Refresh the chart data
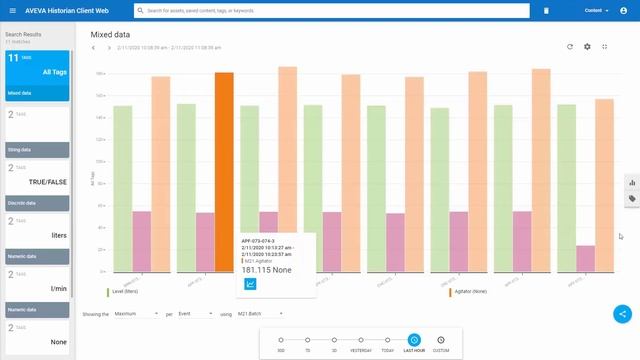Image resolution: width=640 pixels, height=360 pixels. (x=570, y=47)
